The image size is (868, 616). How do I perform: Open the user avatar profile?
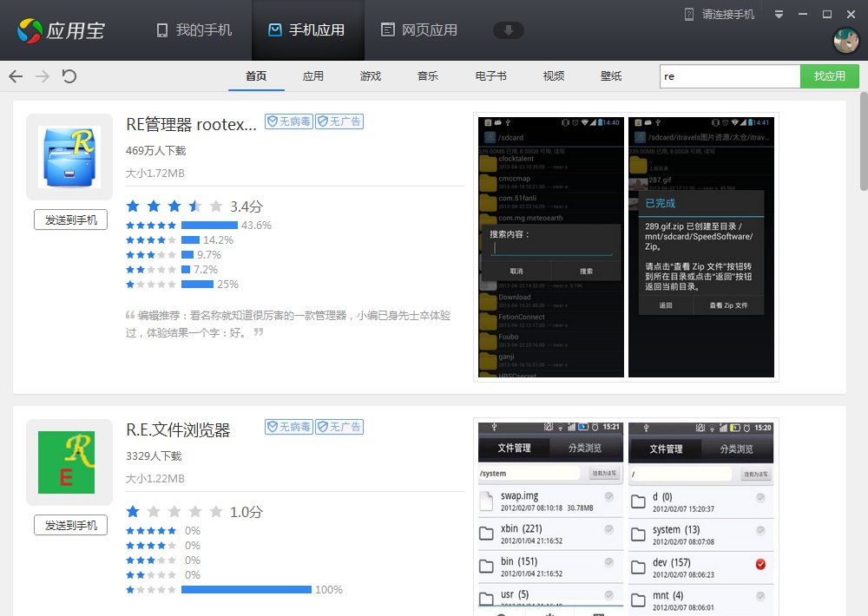click(845, 41)
